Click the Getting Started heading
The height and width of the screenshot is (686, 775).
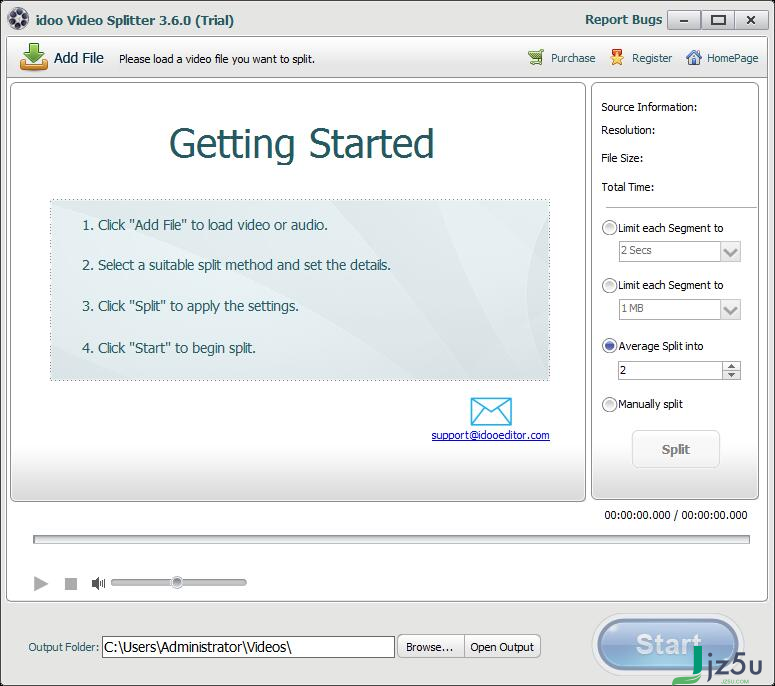(x=301, y=144)
